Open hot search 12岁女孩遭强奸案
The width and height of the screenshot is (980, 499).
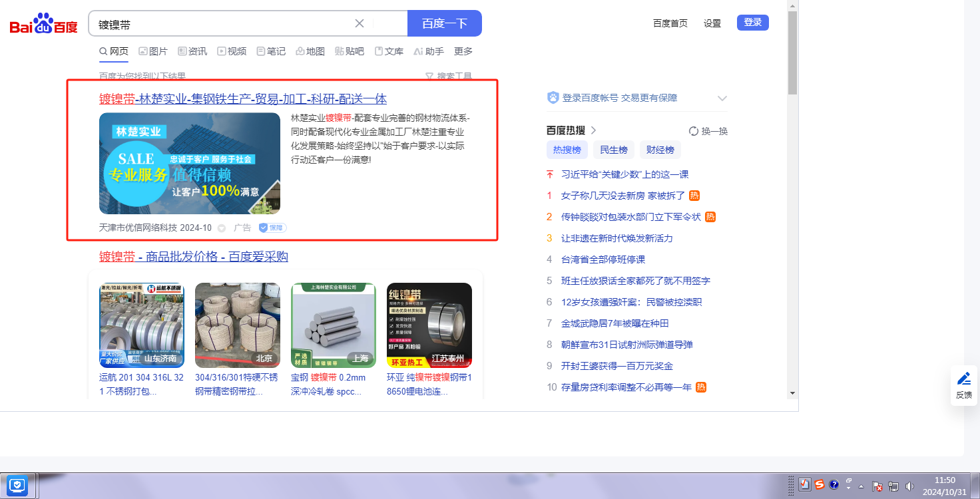pyautogui.click(x=632, y=302)
